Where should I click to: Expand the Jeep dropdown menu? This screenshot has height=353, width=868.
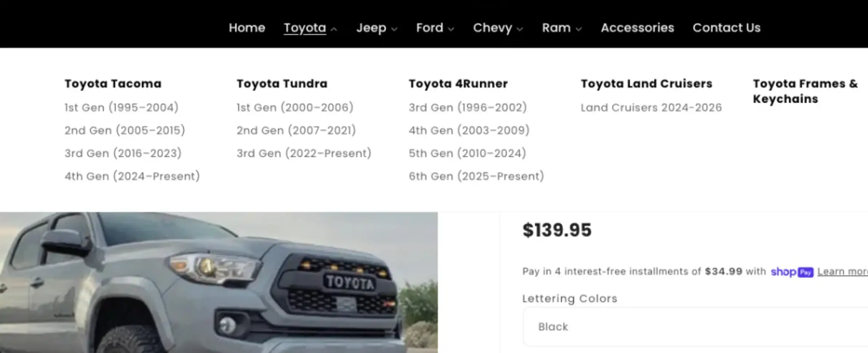pos(376,28)
